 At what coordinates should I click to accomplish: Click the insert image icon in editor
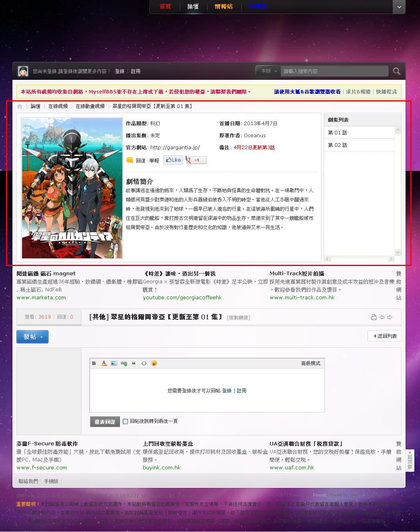tap(114, 363)
